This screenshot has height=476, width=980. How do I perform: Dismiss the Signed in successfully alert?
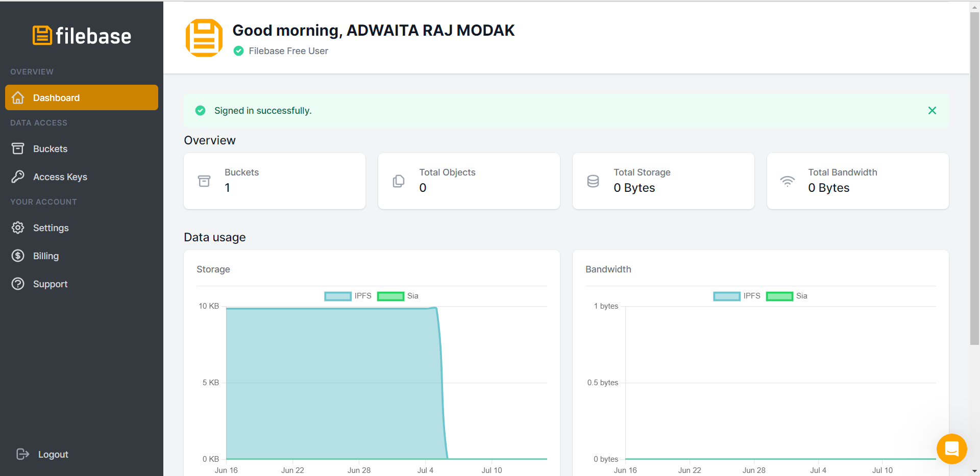[932, 110]
